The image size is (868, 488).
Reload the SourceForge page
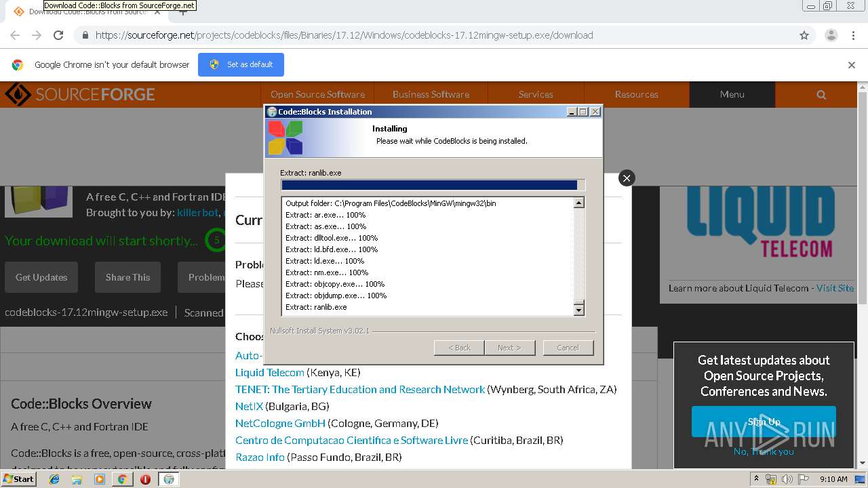pos(58,35)
